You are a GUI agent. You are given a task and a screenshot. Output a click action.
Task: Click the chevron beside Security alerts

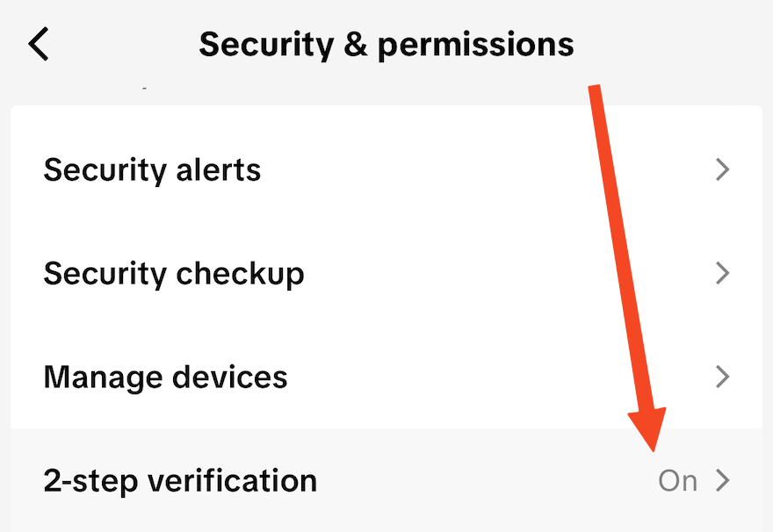point(722,169)
